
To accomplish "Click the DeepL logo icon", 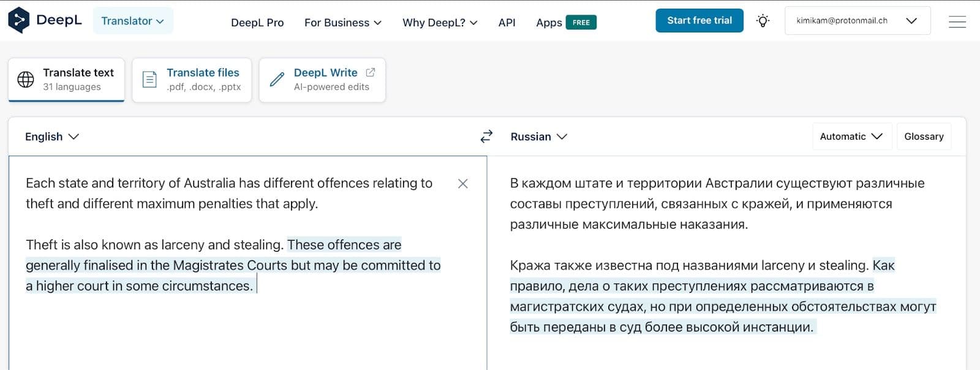I will [19, 20].
